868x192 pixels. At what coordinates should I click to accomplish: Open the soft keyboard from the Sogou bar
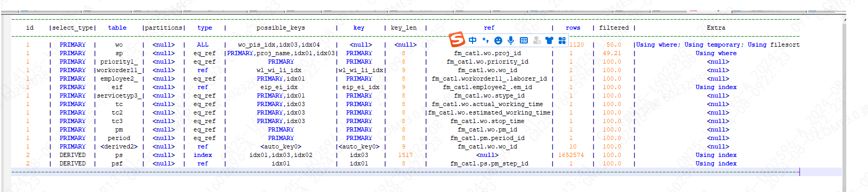point(524,40)
